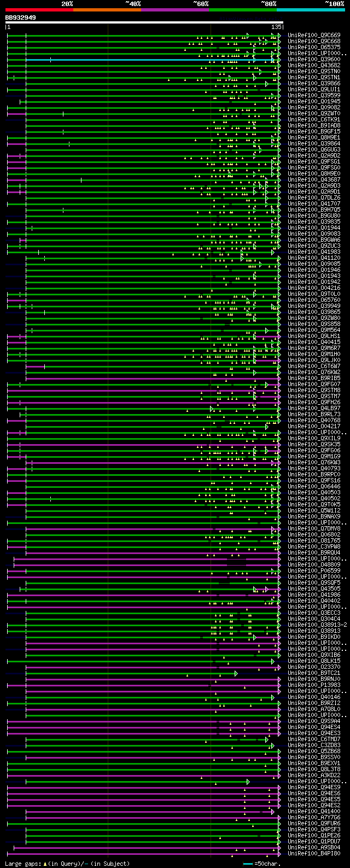Viewport: 350px width, 868px height.
Task: Select the UniRef100_Q5W1I2 label
Action: point(314,510)
